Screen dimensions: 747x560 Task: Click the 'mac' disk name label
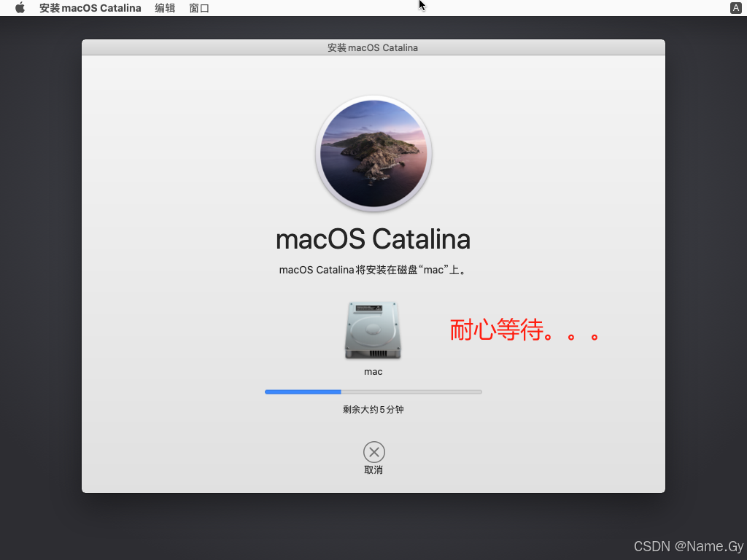coord(373,372)
